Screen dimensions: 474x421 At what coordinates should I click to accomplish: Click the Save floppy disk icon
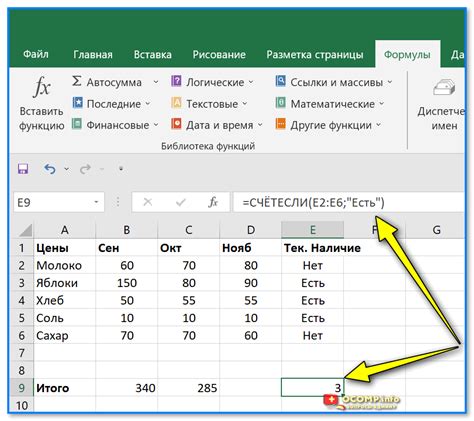tap(23, 169)
